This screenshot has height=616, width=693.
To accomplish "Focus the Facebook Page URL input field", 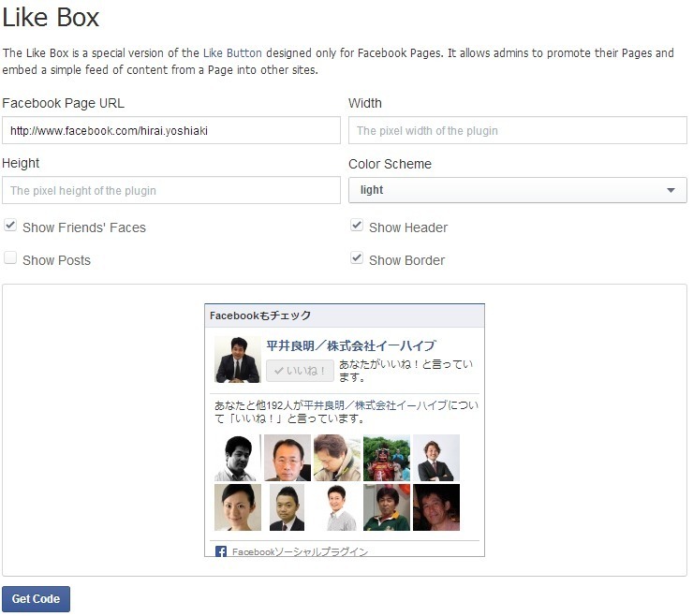I will [x=171, y=130].
